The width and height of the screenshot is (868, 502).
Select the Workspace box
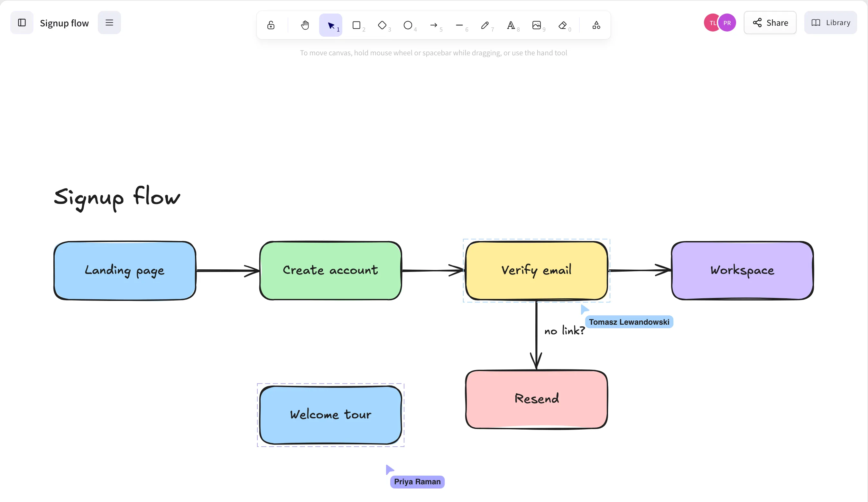742,270
